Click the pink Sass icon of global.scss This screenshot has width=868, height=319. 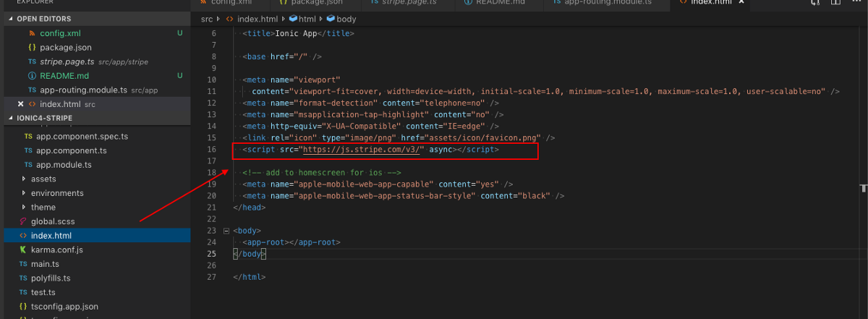[x=23, y=221]
